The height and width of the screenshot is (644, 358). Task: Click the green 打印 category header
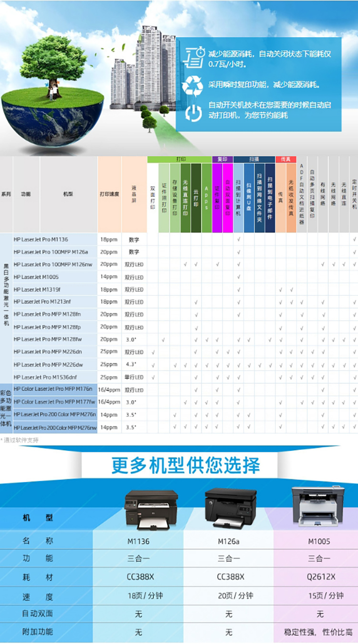(x=179, y=160)
